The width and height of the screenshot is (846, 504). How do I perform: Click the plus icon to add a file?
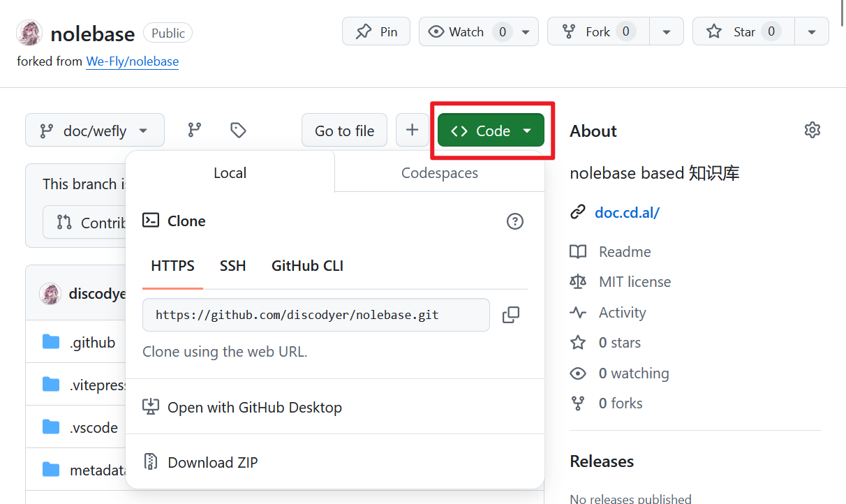coord(413,130)
